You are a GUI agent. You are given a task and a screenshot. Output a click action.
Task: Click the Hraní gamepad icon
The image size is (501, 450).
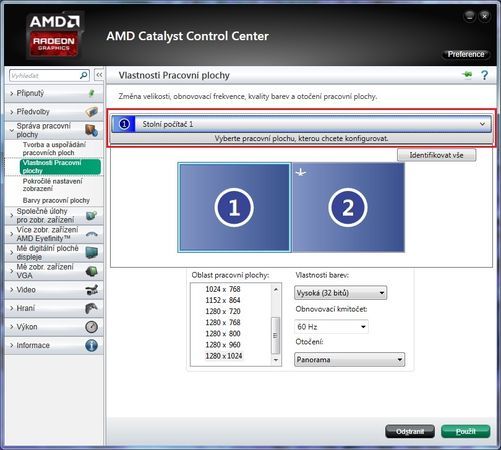[x=92, y=308]
